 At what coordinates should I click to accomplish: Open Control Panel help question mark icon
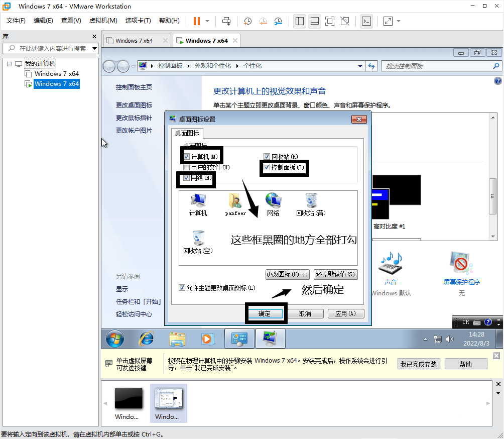497,81
